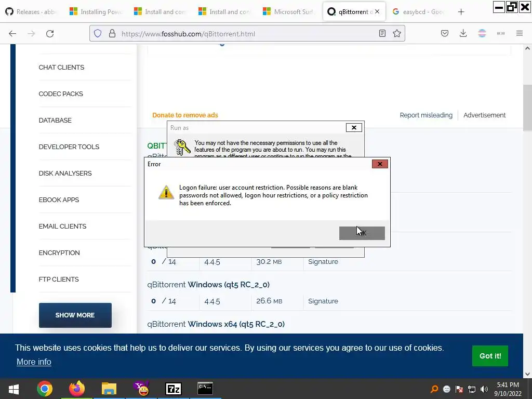Open Signature for the 26.6 MB file
This screenshot has width=532, height=399.
323,301
